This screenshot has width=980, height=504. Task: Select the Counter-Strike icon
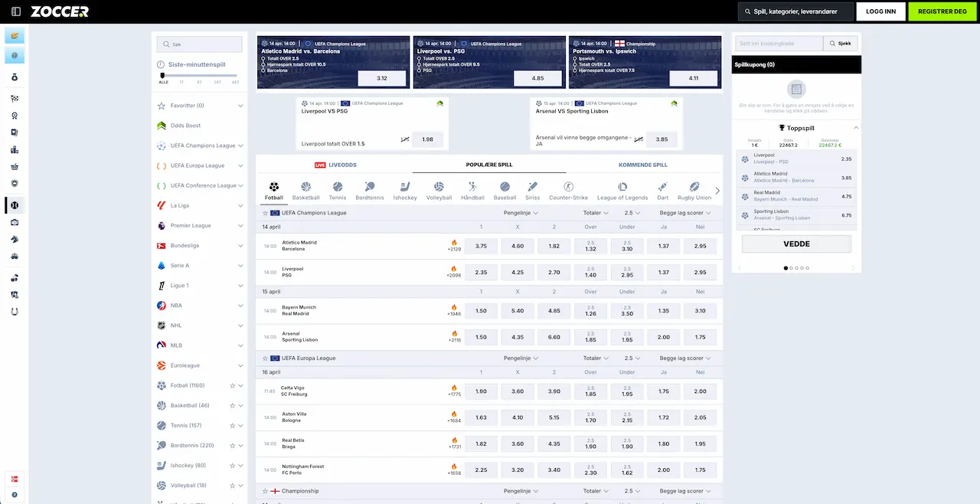569,186
